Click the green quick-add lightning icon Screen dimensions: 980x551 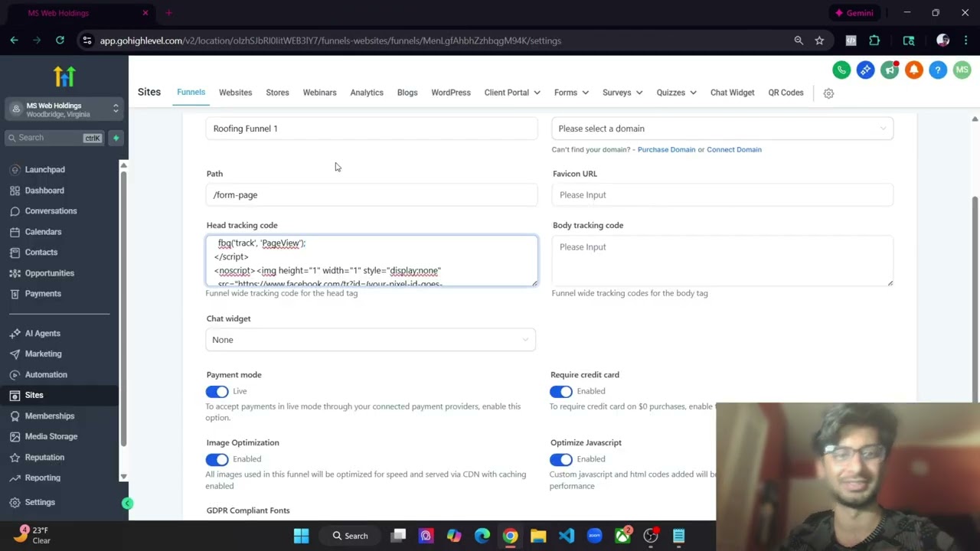[116, 138]
